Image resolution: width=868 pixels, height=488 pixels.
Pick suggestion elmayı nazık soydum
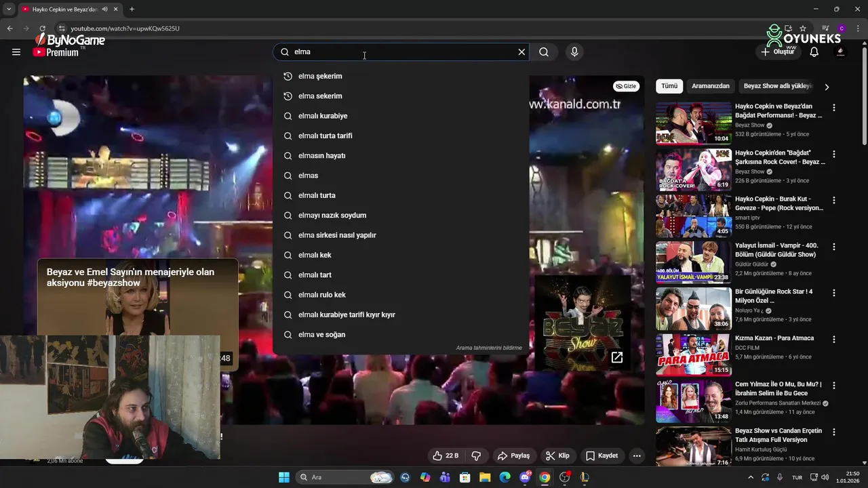pyautogui.click(x=401, y=215)
